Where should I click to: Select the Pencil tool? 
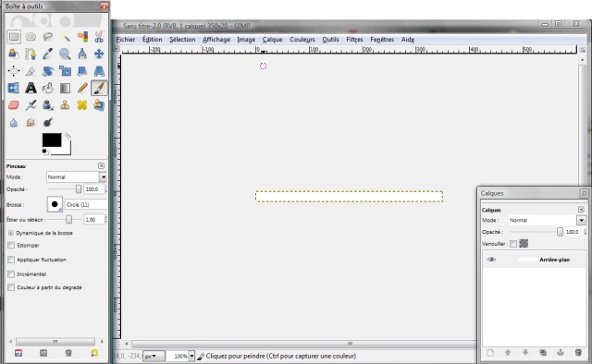click(x=82, y=89)
